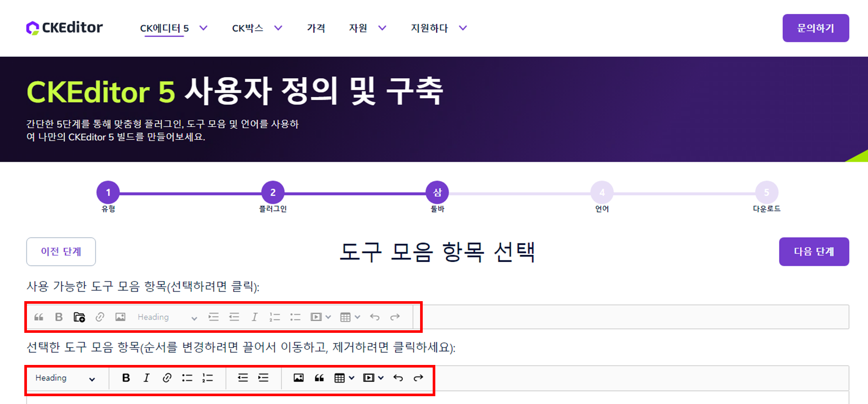Select current step 툴바 marker
Screen dimensions: 868x404
[437, 192]
